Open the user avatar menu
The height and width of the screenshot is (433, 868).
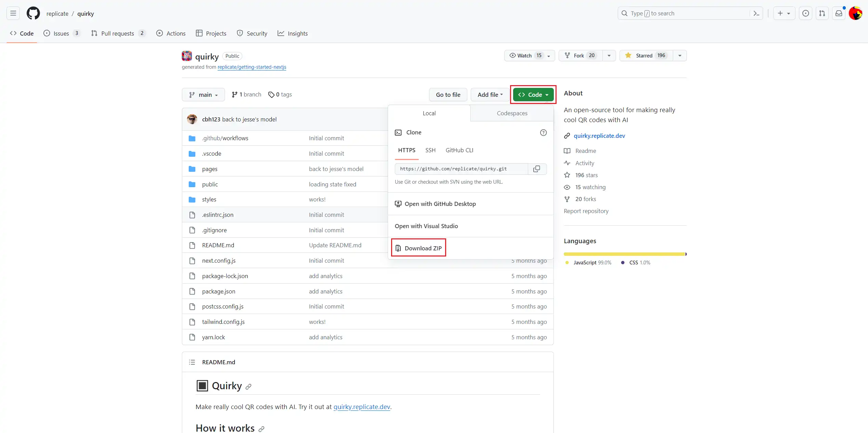pos(856,13)
